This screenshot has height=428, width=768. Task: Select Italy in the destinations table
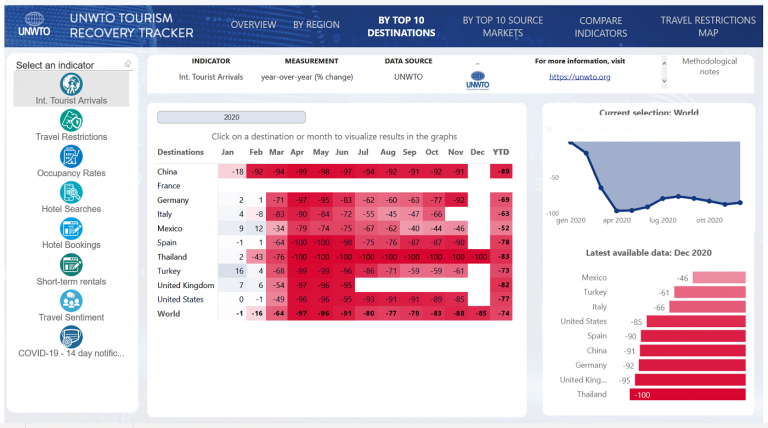point(165,214)
